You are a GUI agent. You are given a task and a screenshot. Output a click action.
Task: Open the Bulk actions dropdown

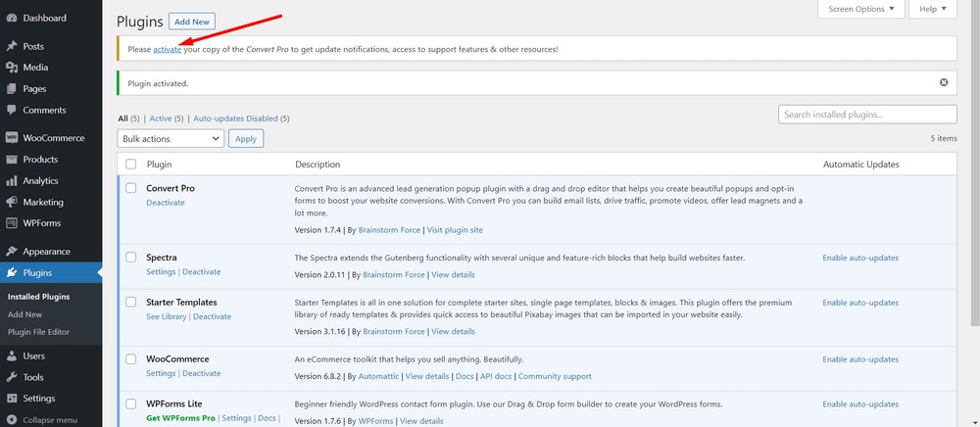tap(171, 139)
